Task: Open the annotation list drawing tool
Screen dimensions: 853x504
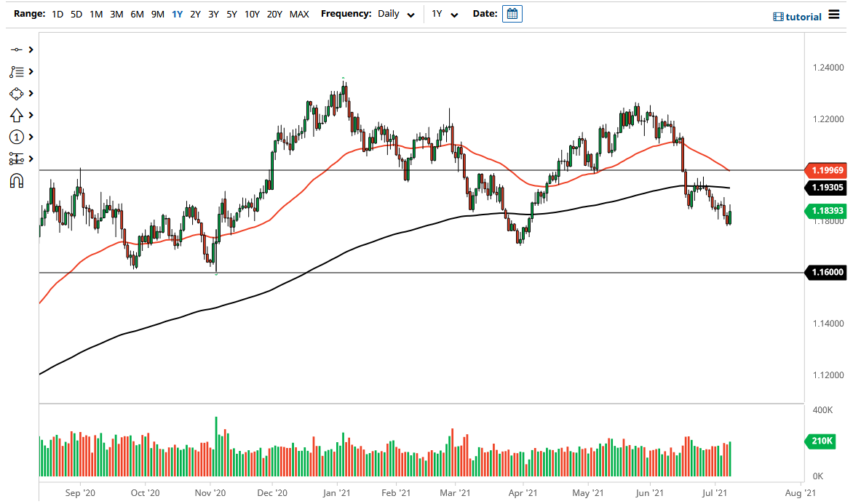Action: (17, 71)
